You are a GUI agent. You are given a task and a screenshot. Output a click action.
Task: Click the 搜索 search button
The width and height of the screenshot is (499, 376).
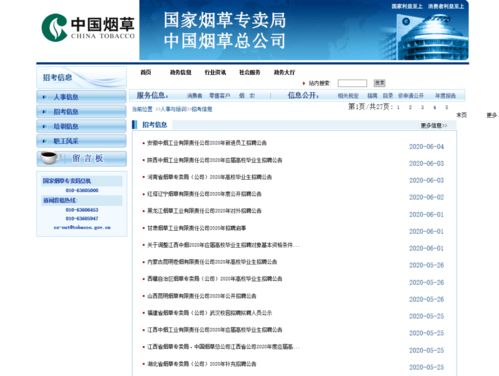click(x=379, y=83)
